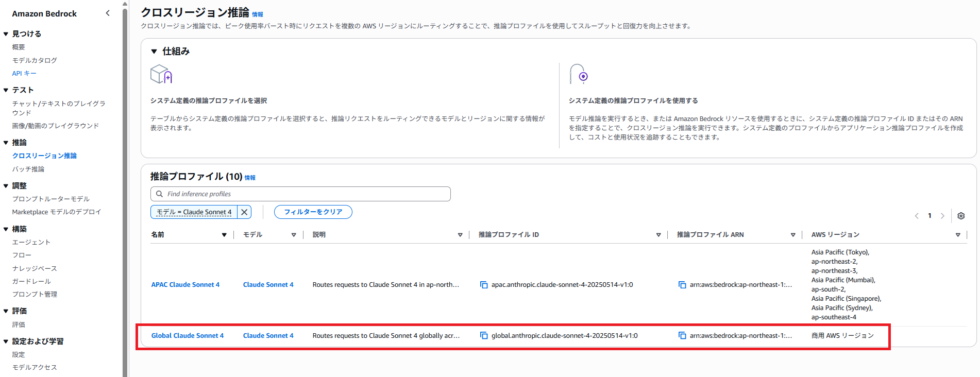Open 設定 in the sidebar
This screenshot has height=377, width=980.
point(19,354)
